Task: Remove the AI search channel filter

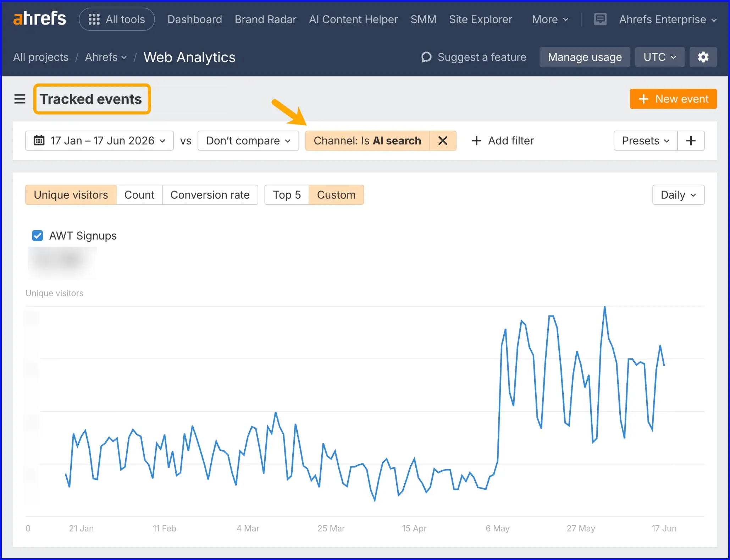Action: pyautogui.click(x=442, y=141)
